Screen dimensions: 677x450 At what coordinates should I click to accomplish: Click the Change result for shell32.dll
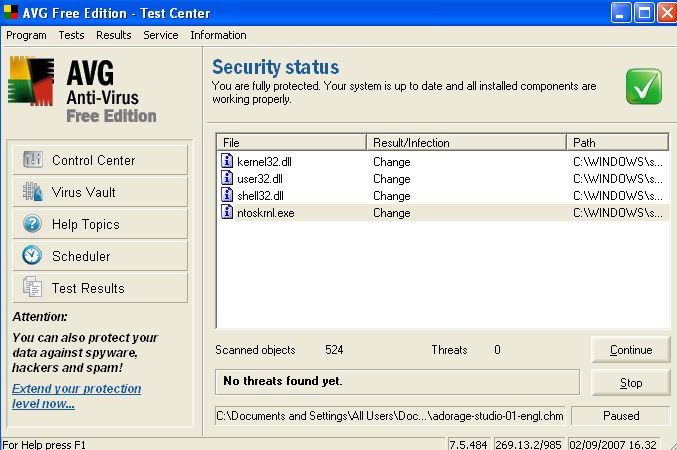(x=392, y=196)
